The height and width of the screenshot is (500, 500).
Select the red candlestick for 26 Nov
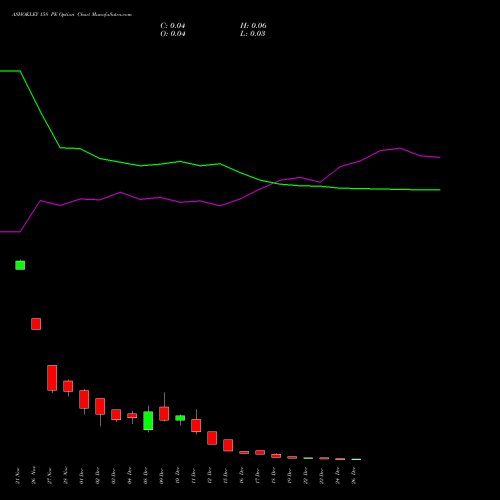tap(36, 324)
